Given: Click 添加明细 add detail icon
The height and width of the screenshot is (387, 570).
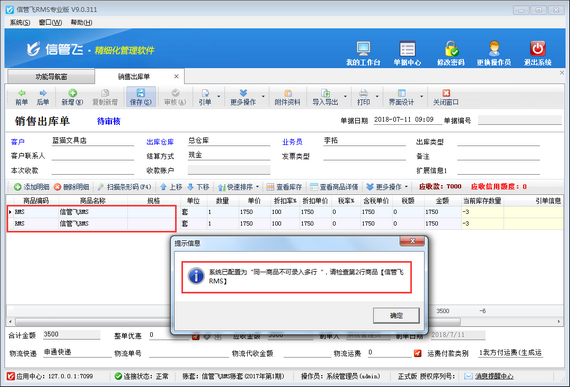Looking at the screenshot, I should pyautogui.click(x=17, y=187).
